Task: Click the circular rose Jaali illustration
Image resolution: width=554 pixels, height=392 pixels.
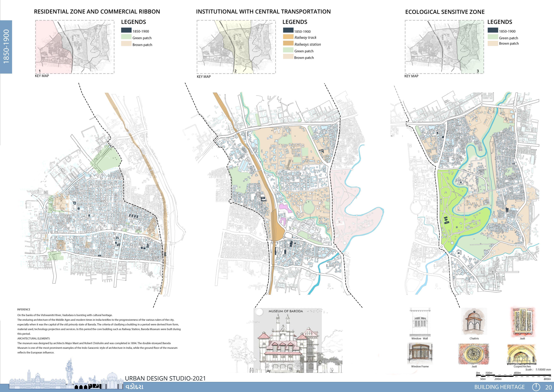Action: (474, 354)
